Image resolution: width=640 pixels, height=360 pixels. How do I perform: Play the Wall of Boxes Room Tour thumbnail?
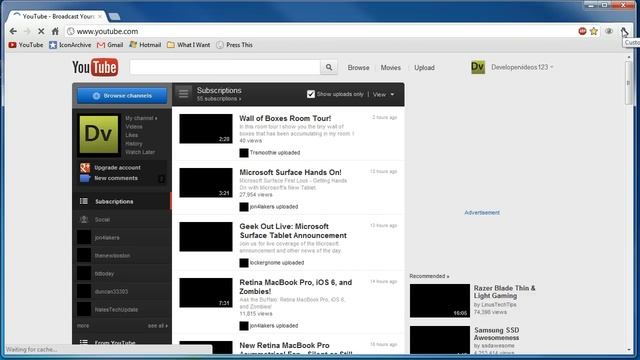[x=206, y=129]
